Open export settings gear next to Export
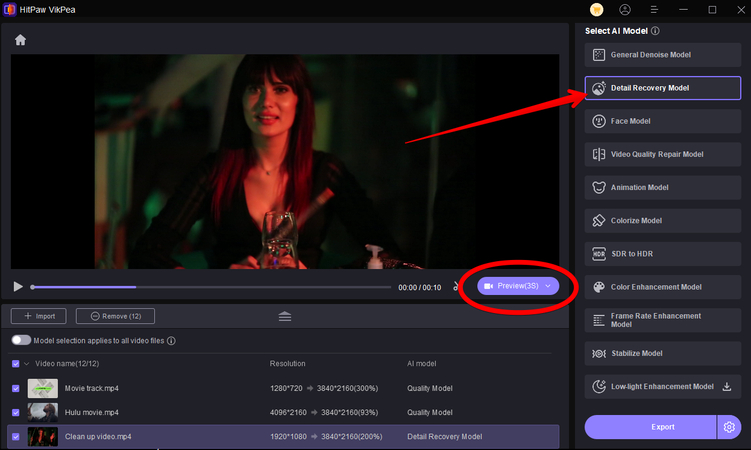 click(729, 427)
